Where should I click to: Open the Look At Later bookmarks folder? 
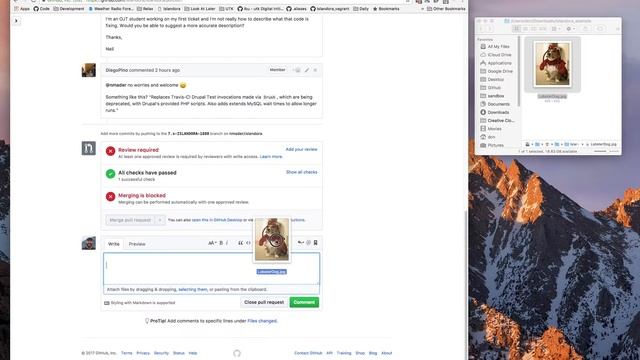point(200,9)
